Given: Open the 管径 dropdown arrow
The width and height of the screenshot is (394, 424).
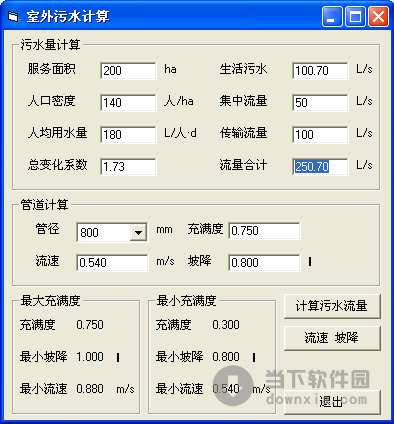Looking at the screenshot, I should [x=138, y=232].
